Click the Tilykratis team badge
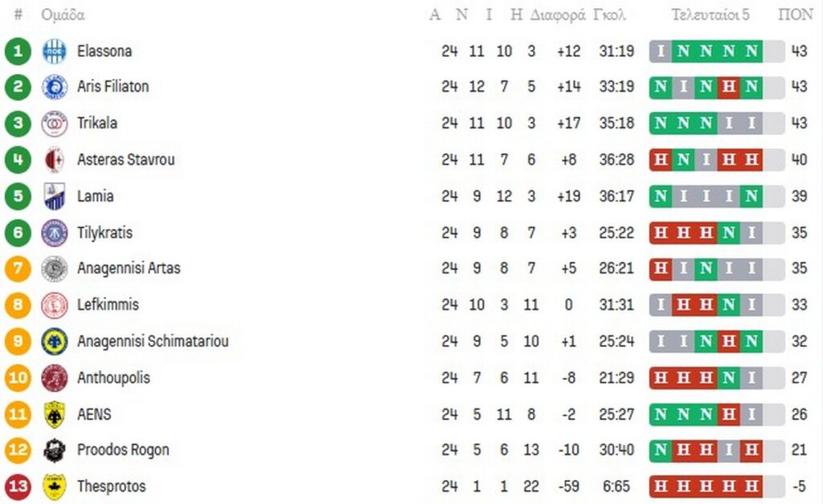The height and width of the screenshot is (504, 823). tap(55, 233)
